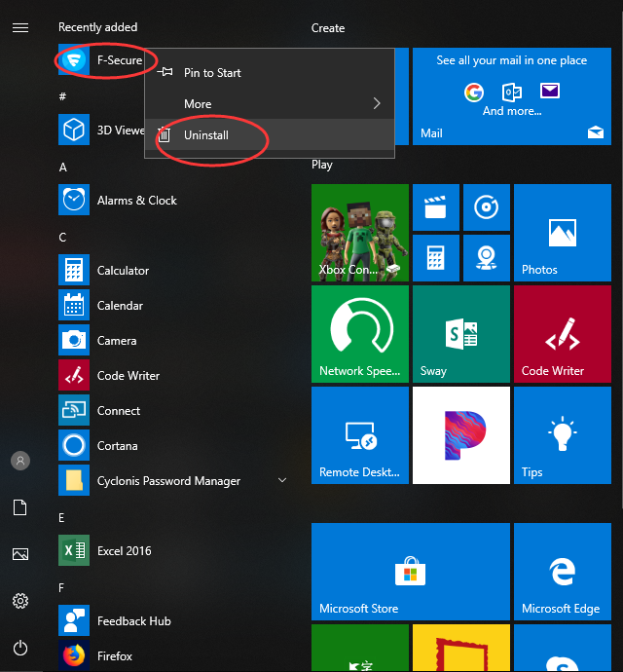The height and width of the screenshot is (672, 623).
Task: Open the Documents sidebar icon
Action: (20, 507)
